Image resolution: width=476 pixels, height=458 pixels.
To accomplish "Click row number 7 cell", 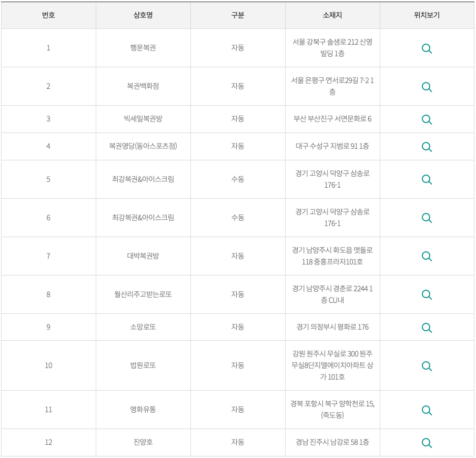I will click(x=48, y=256).
